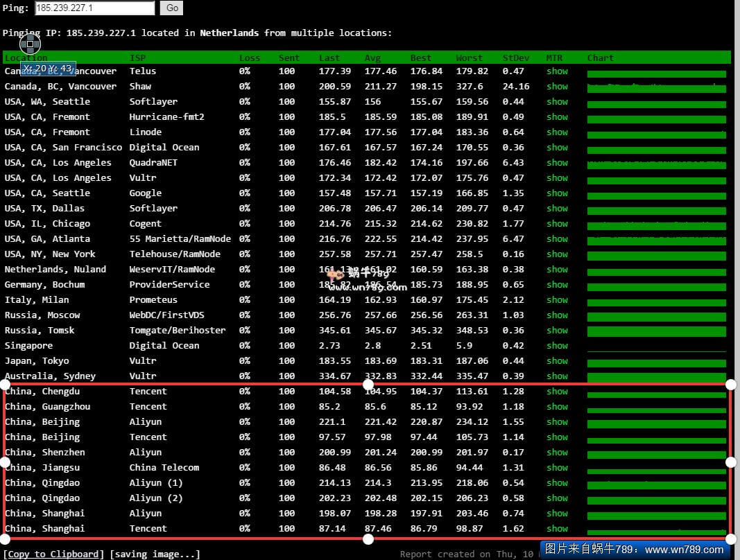This screenshot has height=560, width=740.
Task: Click the bottom-middle selection resize handle
Action: click(368, 539)
